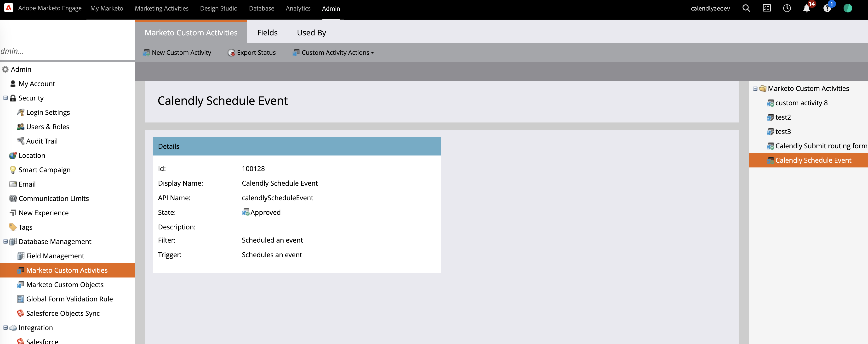The image size is (868, 344).
Task: Switch to the Used By tab
Action: coord(311,33)
